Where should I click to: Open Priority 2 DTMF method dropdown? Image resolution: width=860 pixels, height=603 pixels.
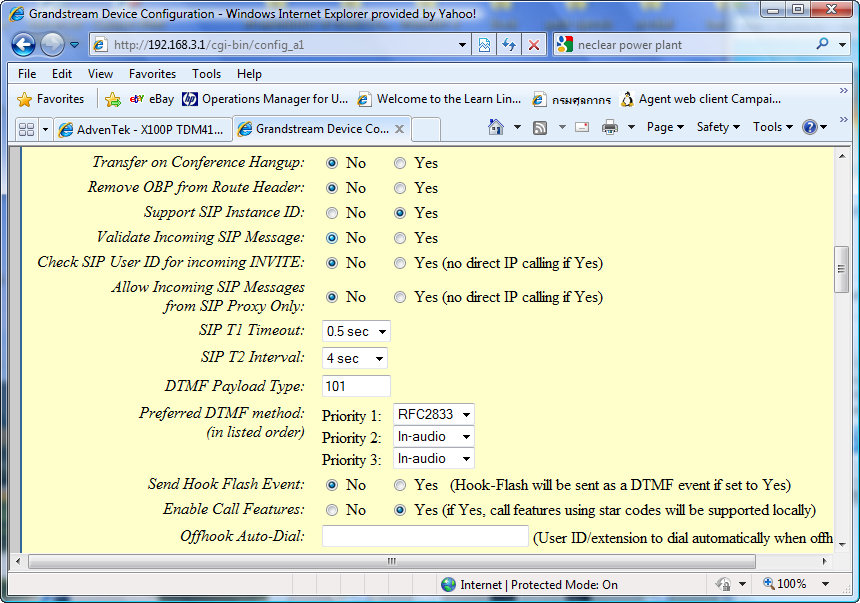coord(433,437)
